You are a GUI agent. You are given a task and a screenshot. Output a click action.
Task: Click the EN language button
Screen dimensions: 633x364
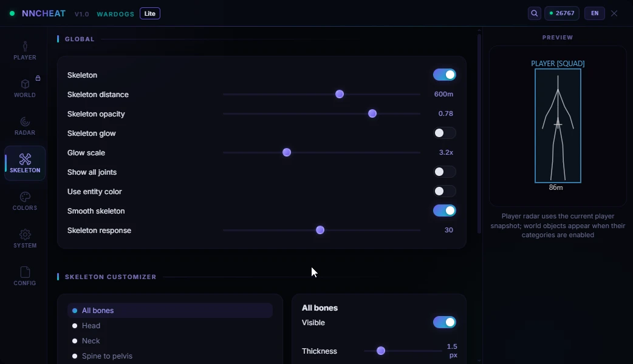pos(595,13)
